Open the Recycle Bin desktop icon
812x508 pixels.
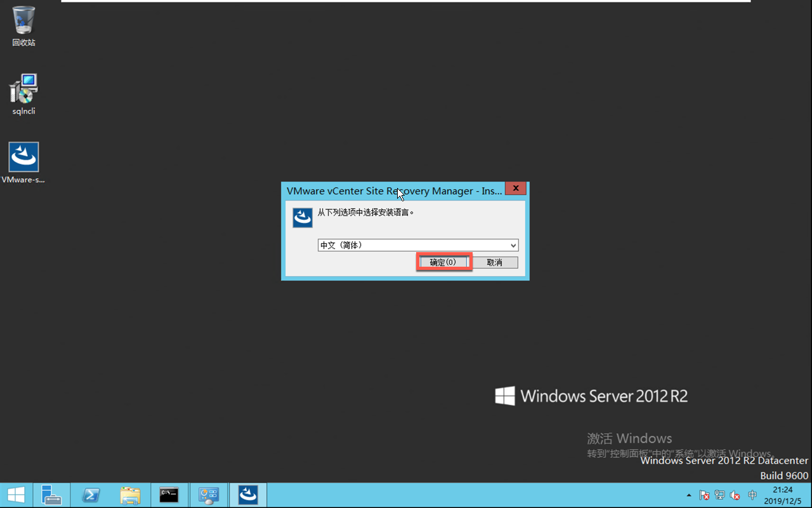pyautogui.click(x=23, y=27)
